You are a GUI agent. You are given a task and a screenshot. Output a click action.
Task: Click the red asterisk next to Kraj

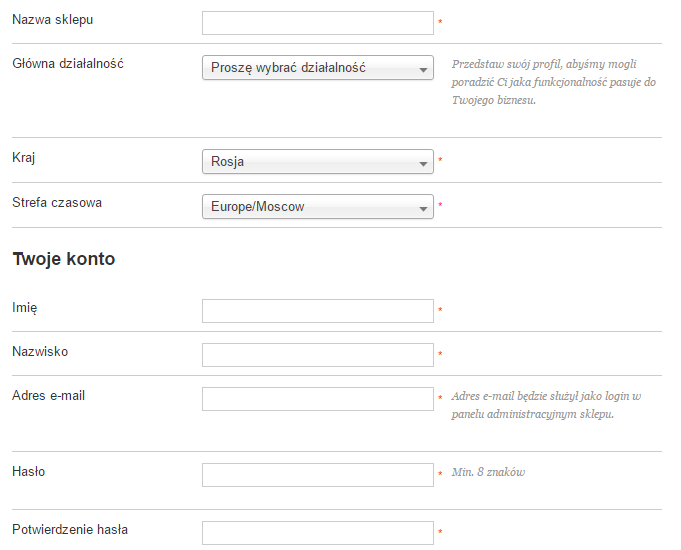pyautogui.click(x=440, y=159)
